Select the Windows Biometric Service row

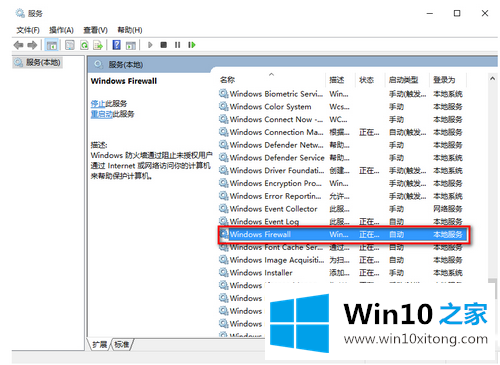tap(343, 94)
